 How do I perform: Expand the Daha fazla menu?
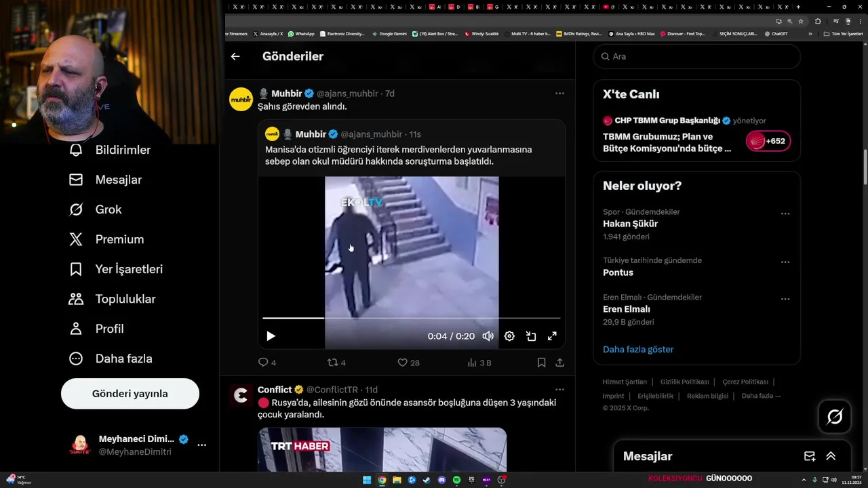[x=111, y=359]
